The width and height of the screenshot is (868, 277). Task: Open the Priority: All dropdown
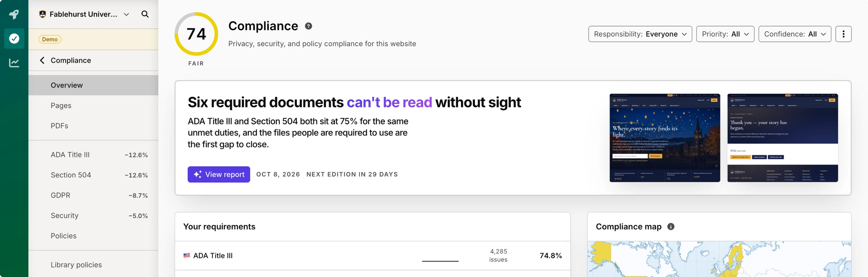[725, 34]
